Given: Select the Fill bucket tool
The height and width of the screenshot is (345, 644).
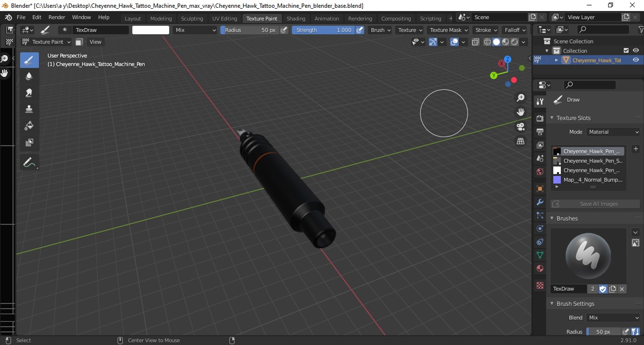Looking at the screenshot, I should pos(29,126).
